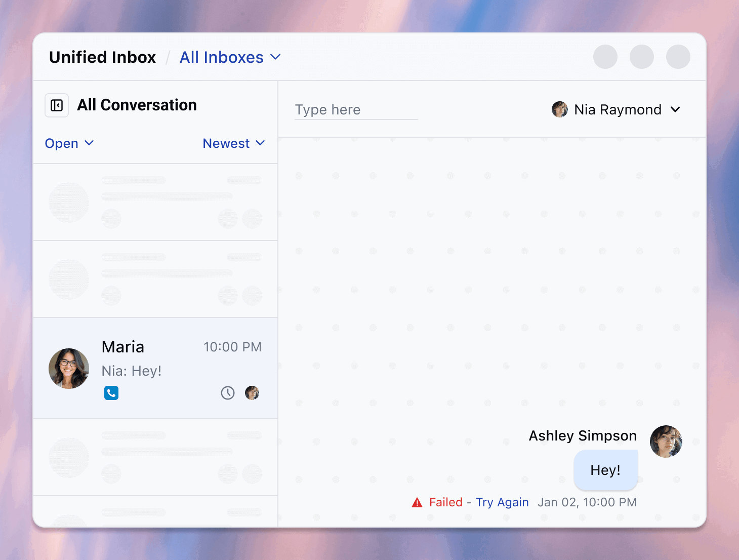The width and height of the screenshot is (739, 560).
Task: Select Maria's conversation preview text
Action: (132, 371)
